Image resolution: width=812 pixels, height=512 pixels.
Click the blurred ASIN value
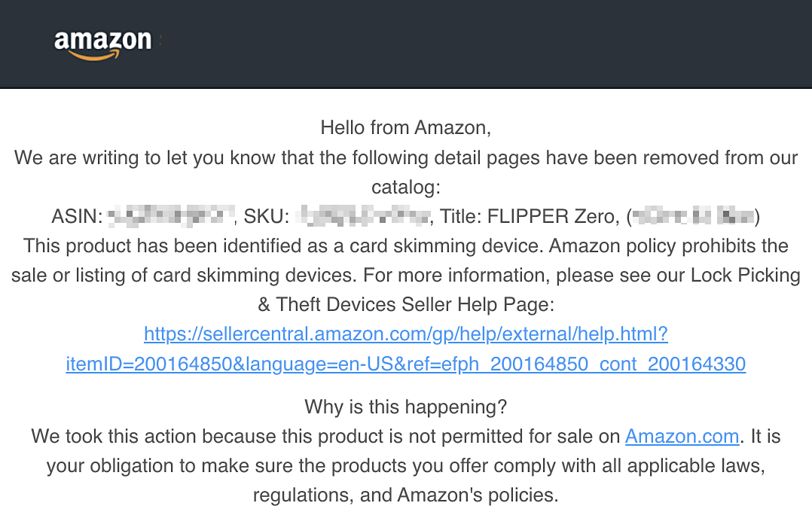[169, 217]
